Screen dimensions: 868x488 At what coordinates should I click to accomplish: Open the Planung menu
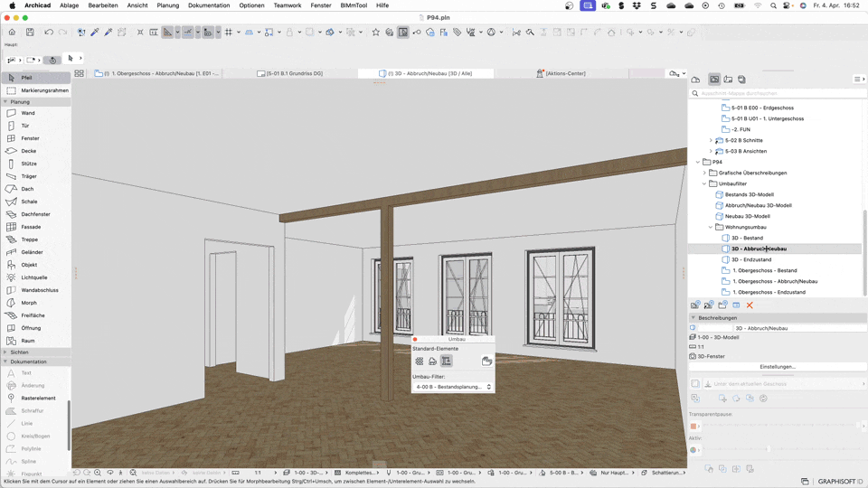point(168,5)
